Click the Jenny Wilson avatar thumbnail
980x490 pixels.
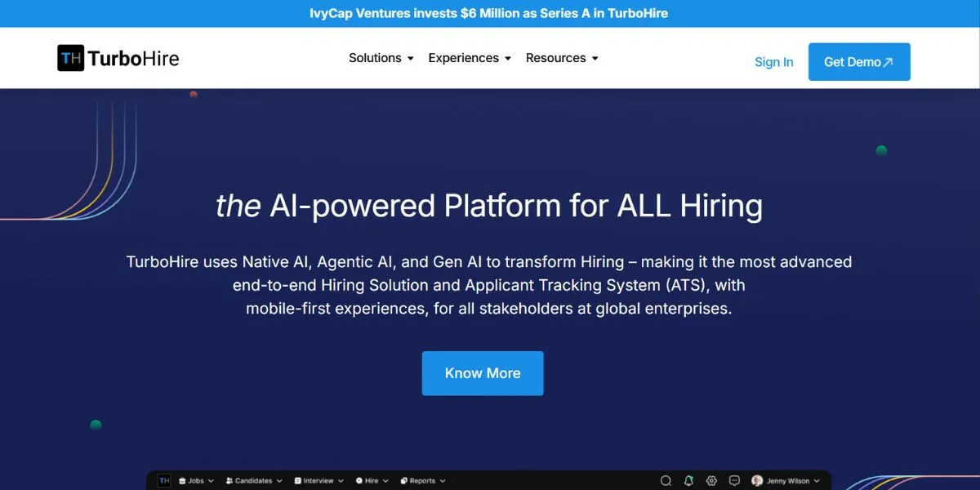coord(757,480)
